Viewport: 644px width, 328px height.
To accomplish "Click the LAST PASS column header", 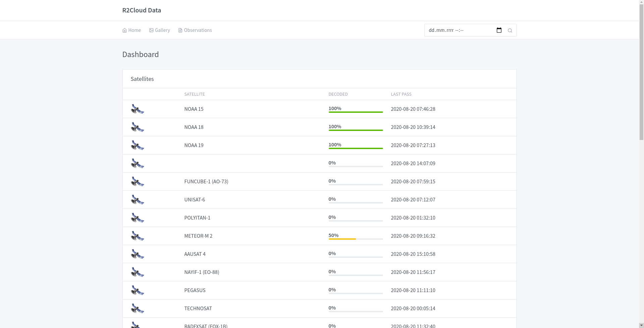I will [401, 94].
